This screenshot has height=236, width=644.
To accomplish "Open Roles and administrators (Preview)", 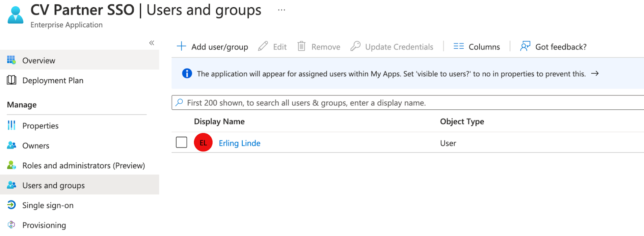I will (84, 166).
